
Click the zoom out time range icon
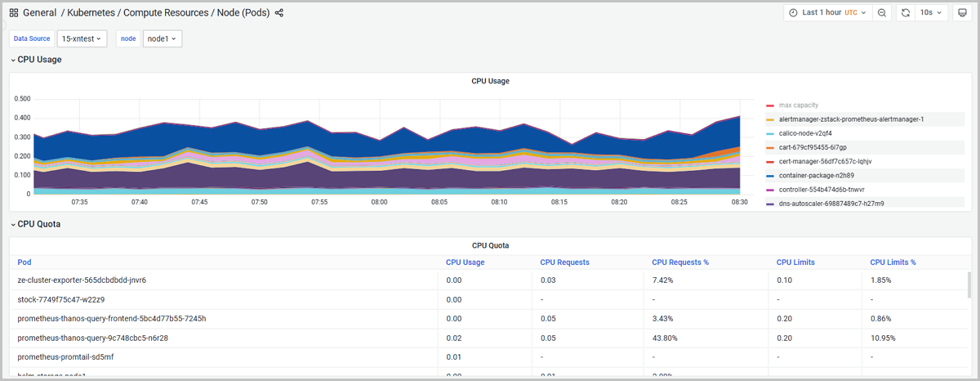pos(882,13)
